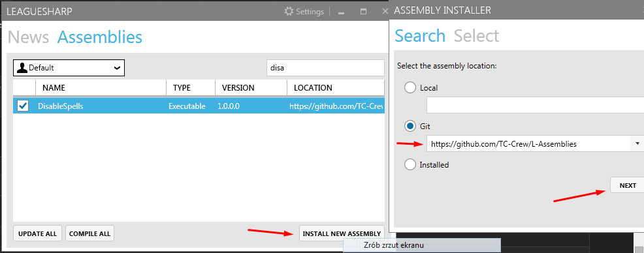The height and width of the screenshot is (253, 644).
Task: Expand the Git URL dropdown arrow
Action: click(637, 144)
